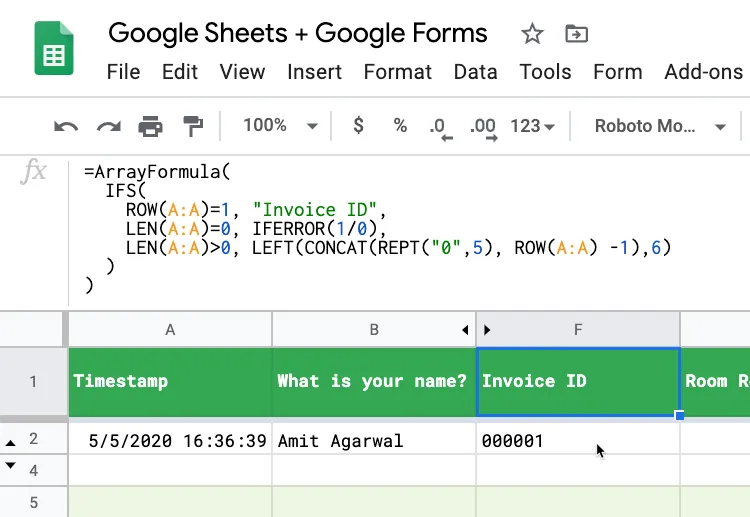Click the document title Google Sheets + Google Forms

pos(298,33)
